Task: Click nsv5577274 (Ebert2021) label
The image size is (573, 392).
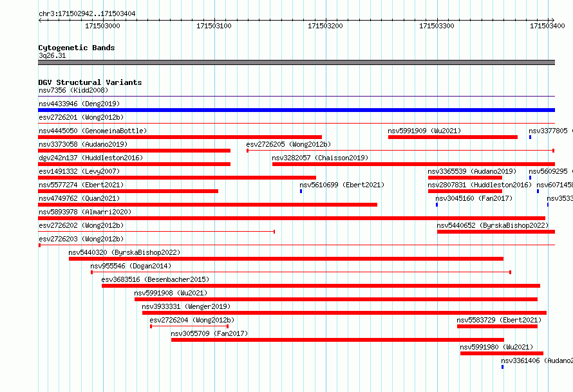Action: coord(81,185)
